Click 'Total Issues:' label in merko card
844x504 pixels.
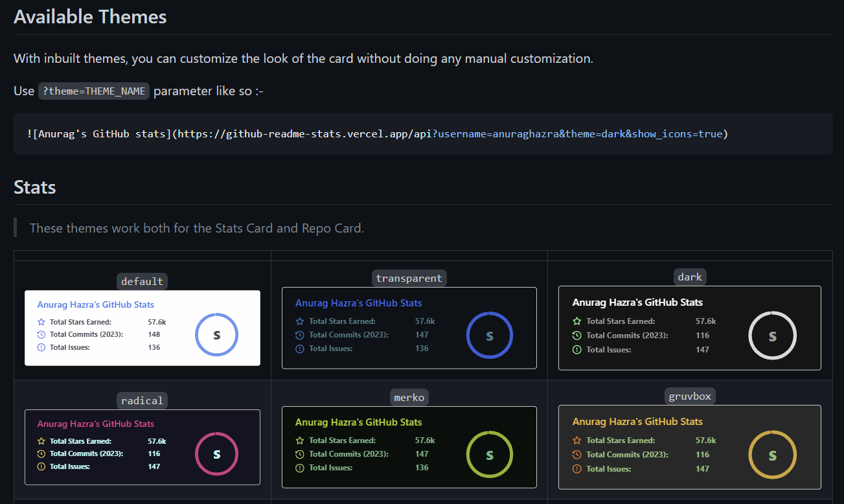click(331, 468)
